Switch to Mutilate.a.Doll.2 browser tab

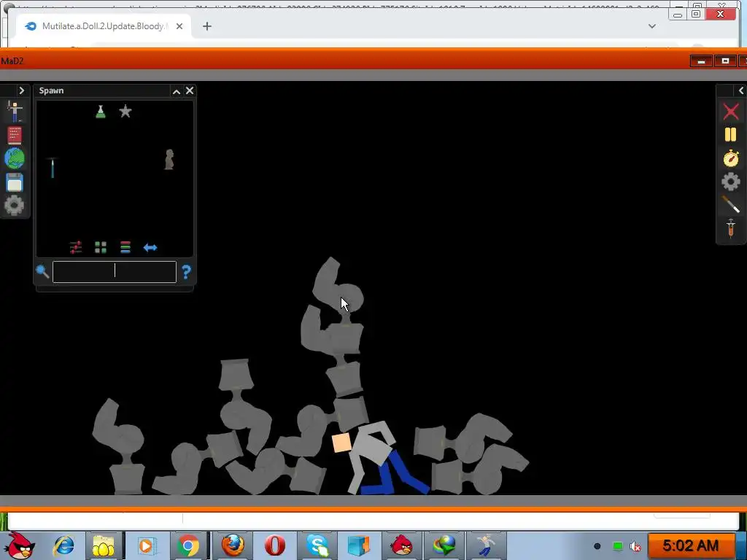pyautogui.click(x=103, y=26)
